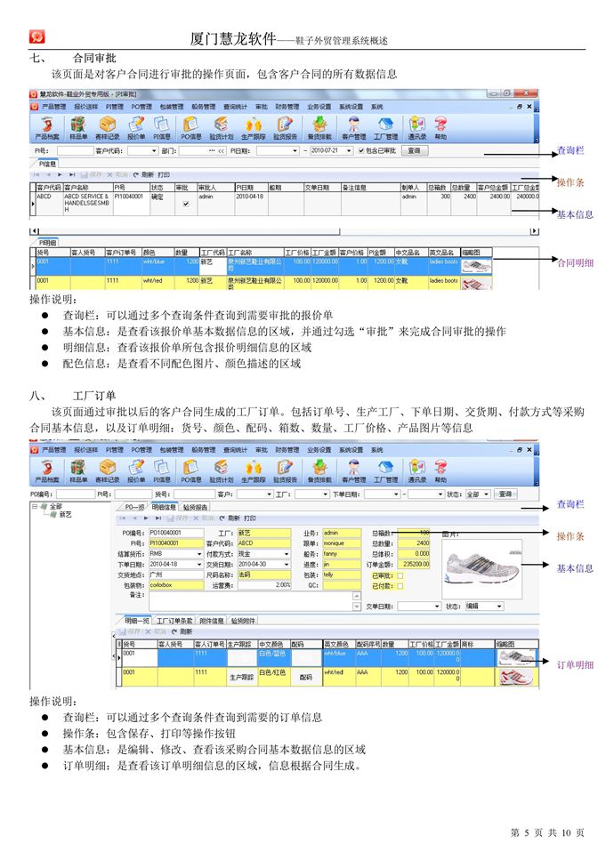Tick the 已付款 checkbox

pos(400,586)
